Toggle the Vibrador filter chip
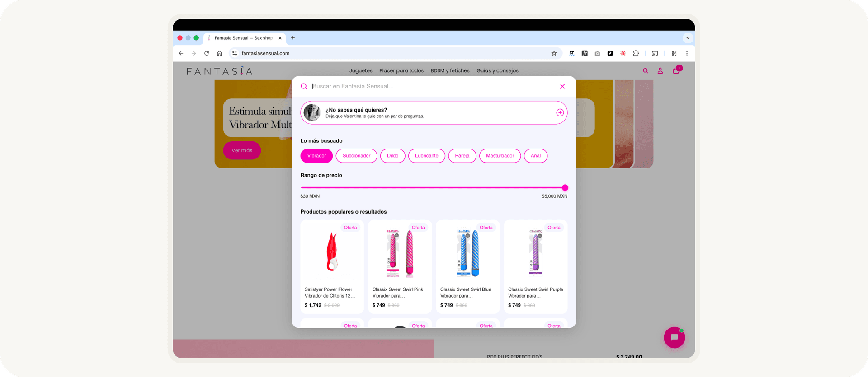Screen dimensions: 868x377 [x=316, y=156]
